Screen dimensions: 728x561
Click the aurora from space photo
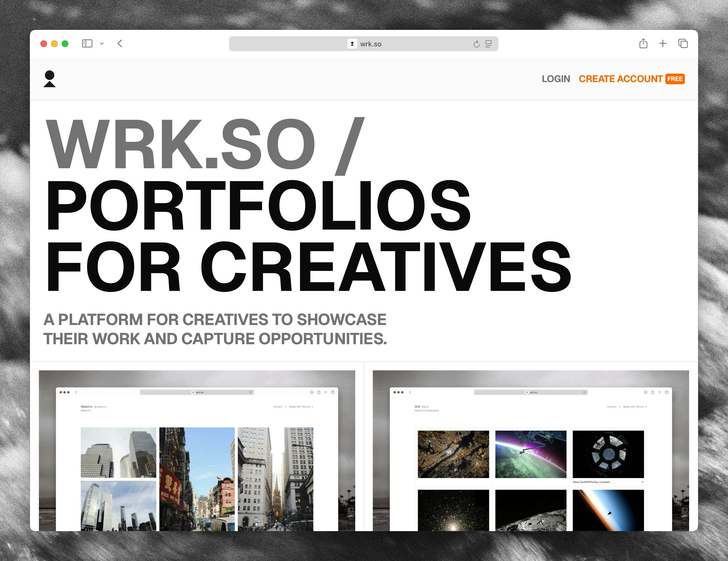tap(531, 454)
